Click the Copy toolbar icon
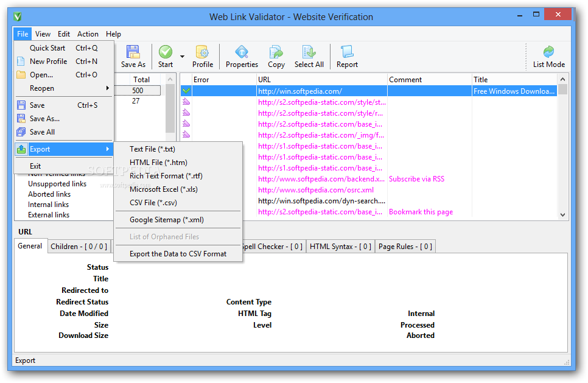This screenshot has width=588, height=383. pyautogui.click(x=276, y=52)
